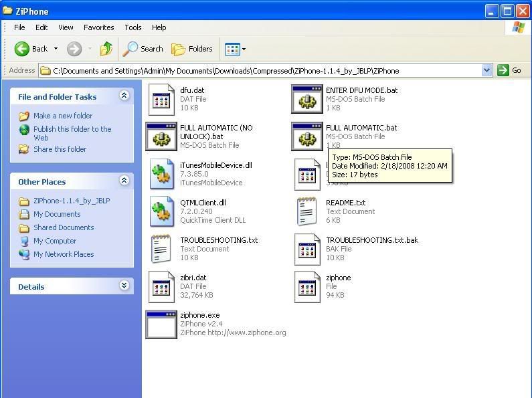
Task: Expand the Address bar dropdown list
Action: tap(487, 70)
